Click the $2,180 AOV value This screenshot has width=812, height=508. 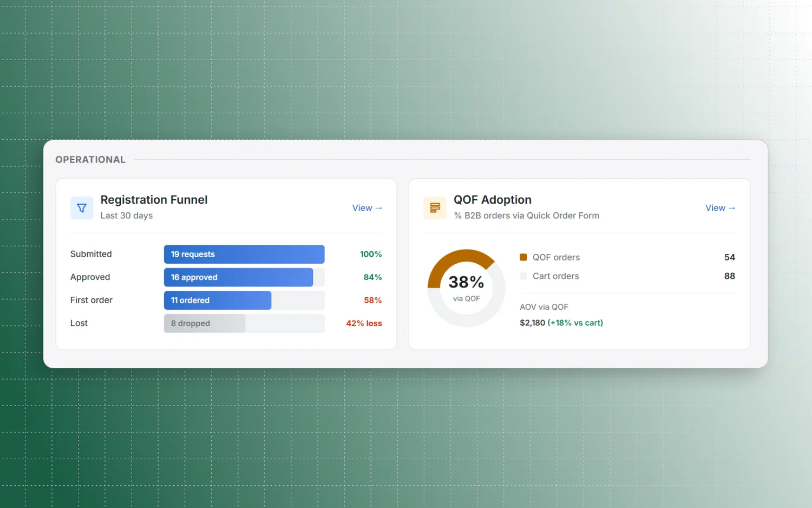coord(532,323)
